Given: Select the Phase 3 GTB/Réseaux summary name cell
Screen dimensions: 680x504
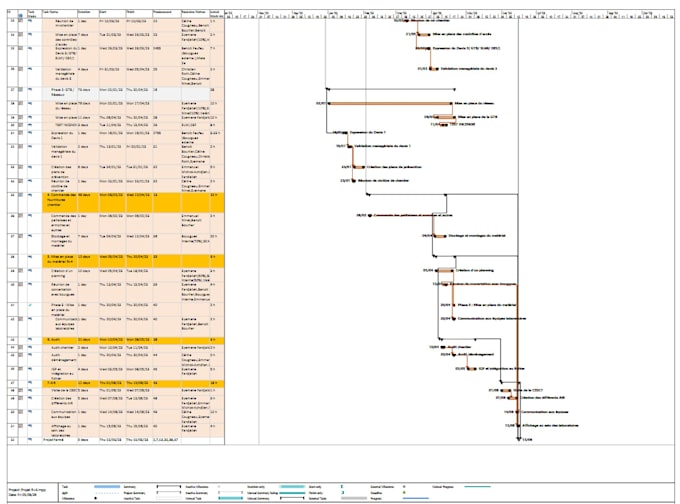Looking at the screenshot, I should pos(60,92).
